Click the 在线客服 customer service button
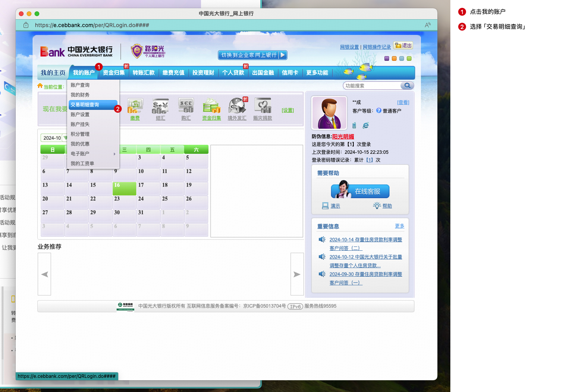Viewport: 576px width, 392px height. (360, 191)
